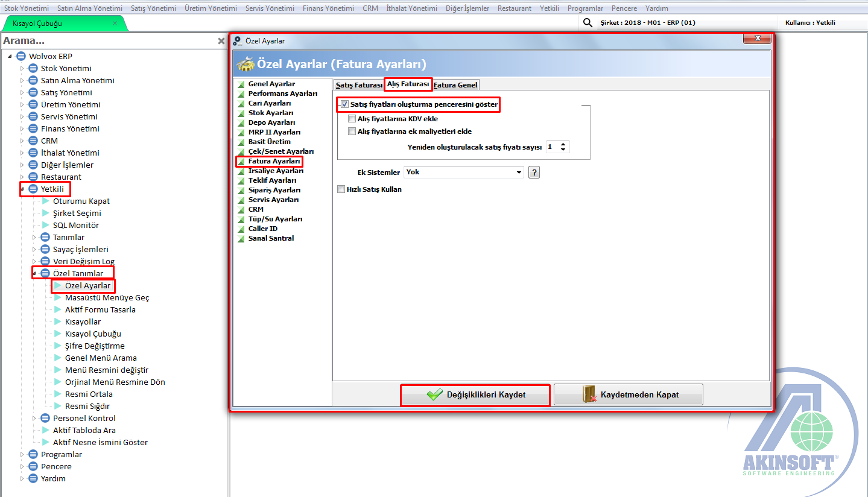Click the arrow icon beside Resmi Ortala
Screen dimensions: 868x497
click(x=58, y=394)
